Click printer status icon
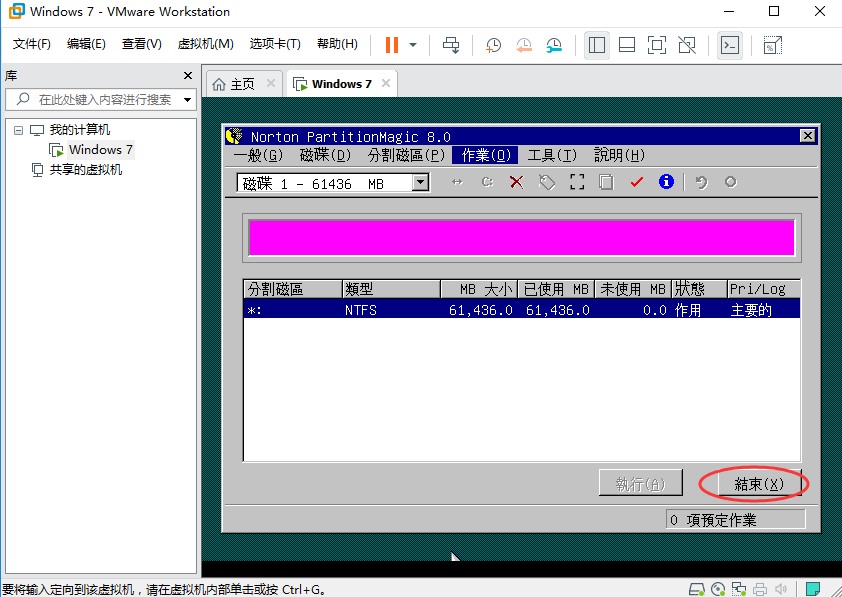842x597 pixels. (760, 589)
